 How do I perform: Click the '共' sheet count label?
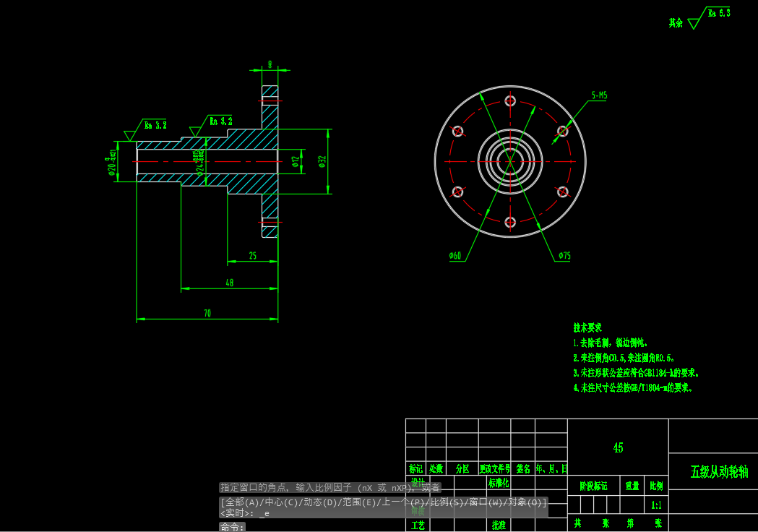click(577, 523)
